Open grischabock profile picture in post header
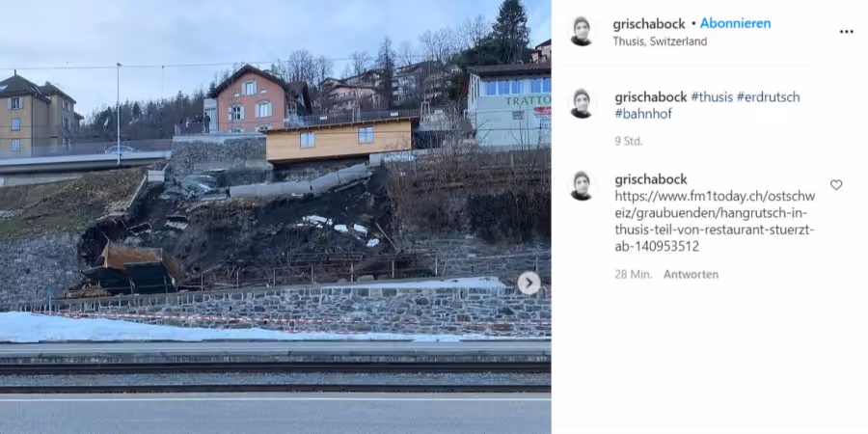868x434 pixels. [x=582, y=32]
